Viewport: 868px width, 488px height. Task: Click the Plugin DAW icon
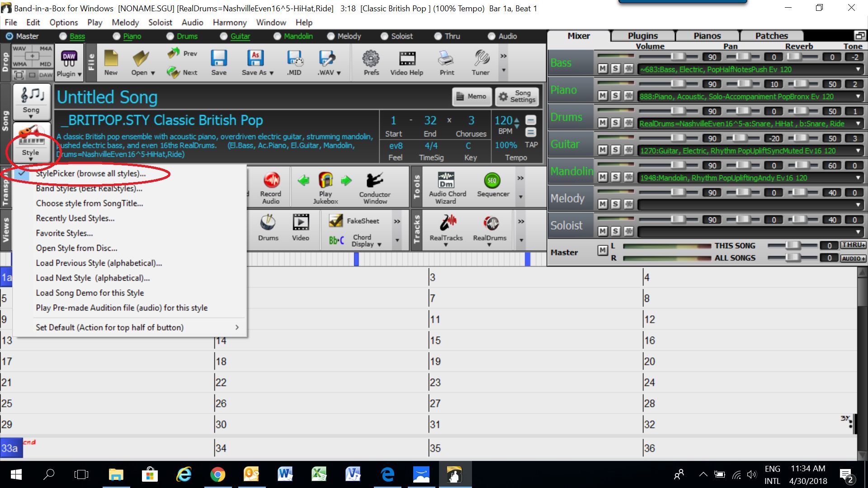point(69,63)
